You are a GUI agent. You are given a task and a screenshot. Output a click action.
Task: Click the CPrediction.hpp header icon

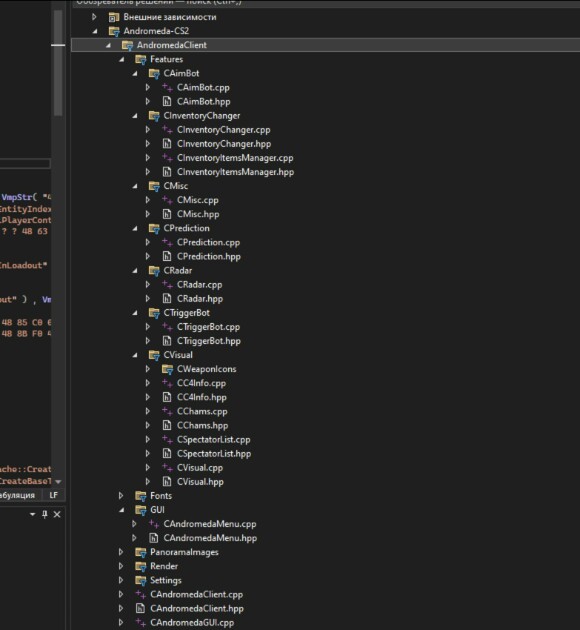(x=167, y=256)
